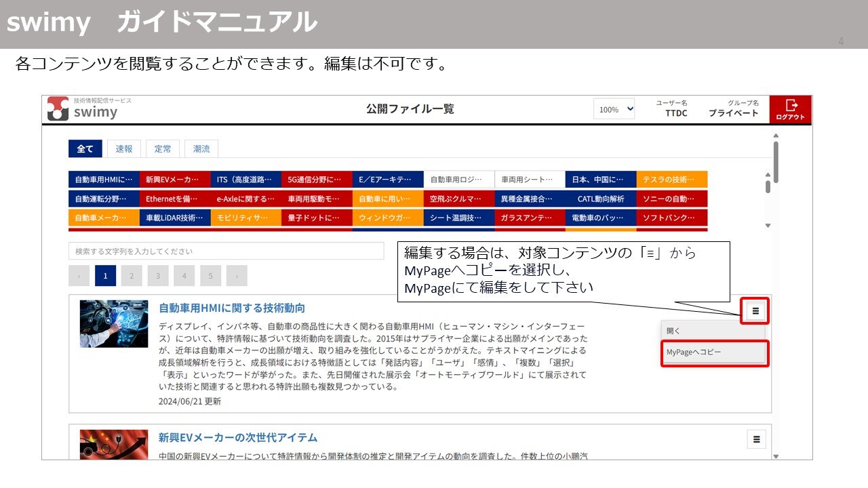The image size is (868, 488).
Task: Expand pagination with the next arrow button
Action: pos(235,275)
